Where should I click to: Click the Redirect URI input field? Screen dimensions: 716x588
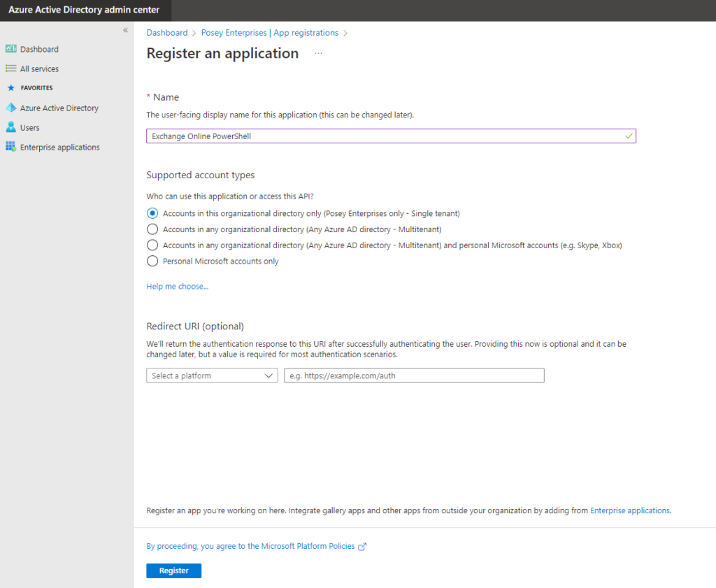(414, 375)
